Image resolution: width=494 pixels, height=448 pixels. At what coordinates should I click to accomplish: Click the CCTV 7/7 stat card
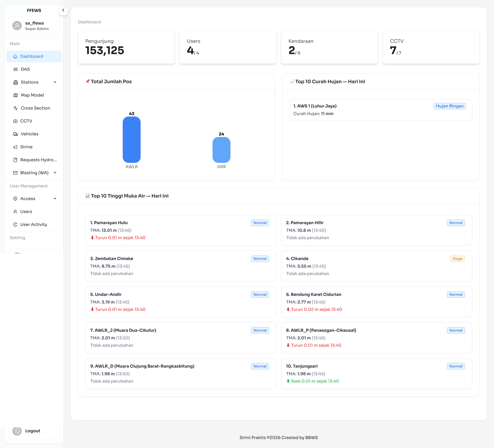(431, 47)
